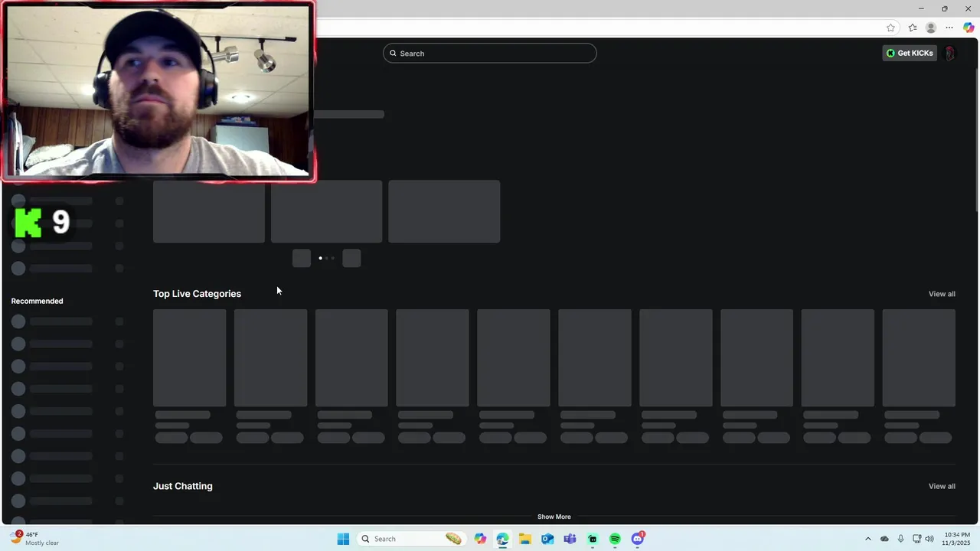
Task: Minimize the Edge browser window
Action: pyautogui.click(x=921, y=8)
